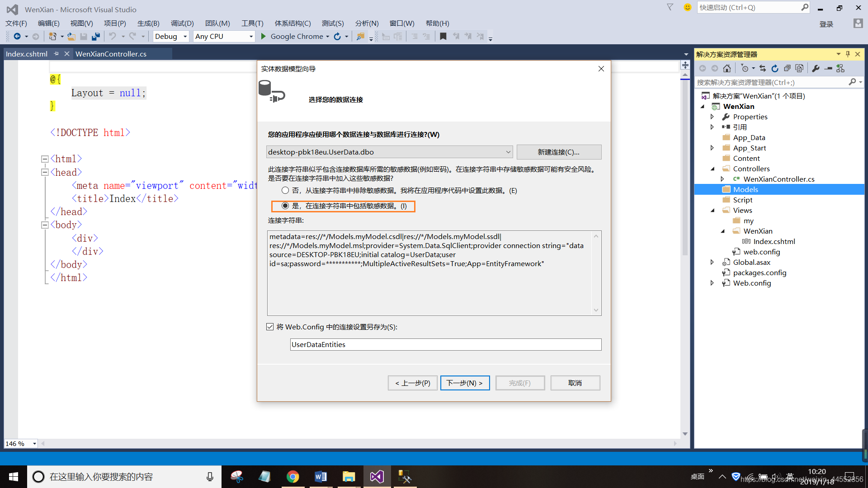Click the Debug configuration toolbar icon

168,36
